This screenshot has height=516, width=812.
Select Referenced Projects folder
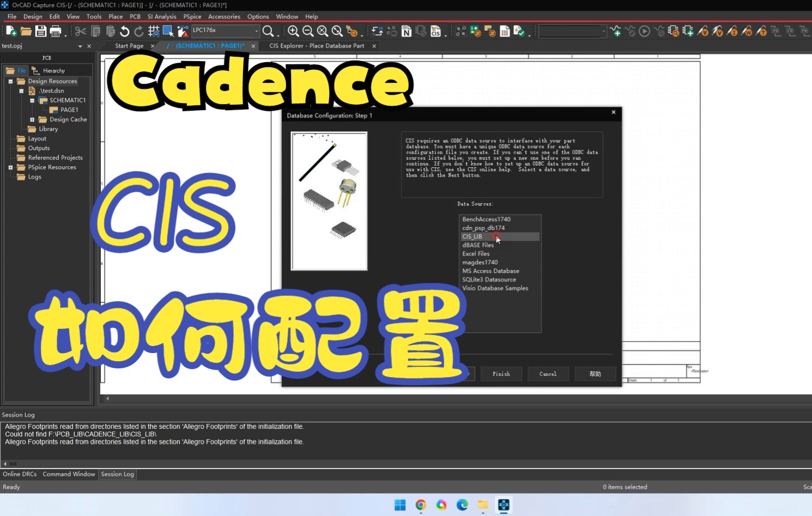point(55,158)
